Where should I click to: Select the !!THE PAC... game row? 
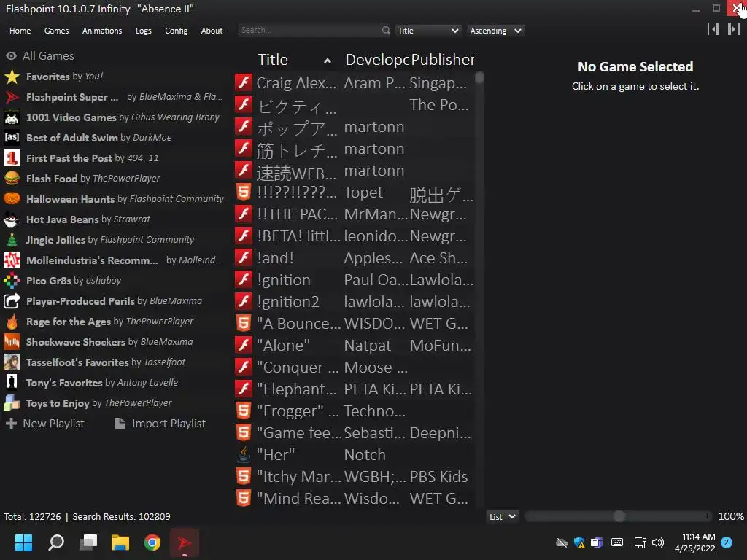355,214
